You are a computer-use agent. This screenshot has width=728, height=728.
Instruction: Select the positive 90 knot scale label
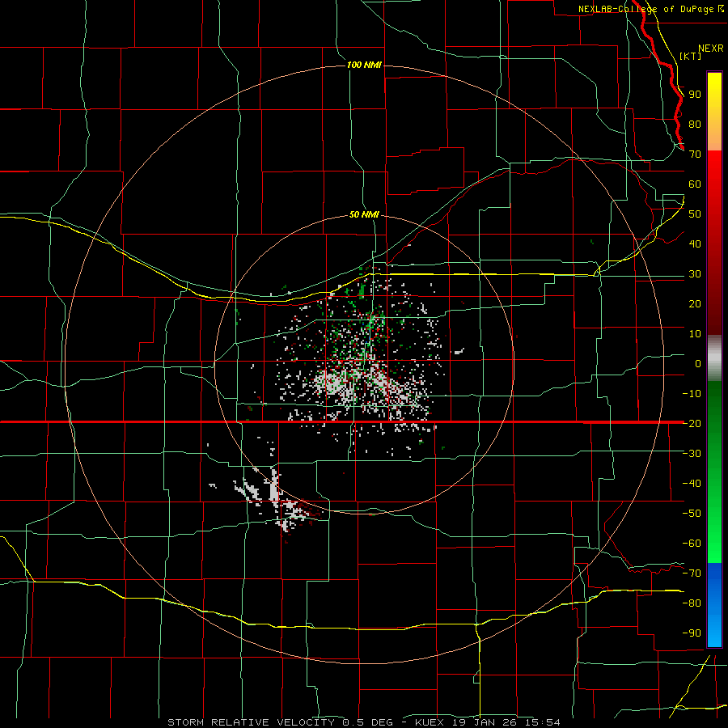point(695,95)
